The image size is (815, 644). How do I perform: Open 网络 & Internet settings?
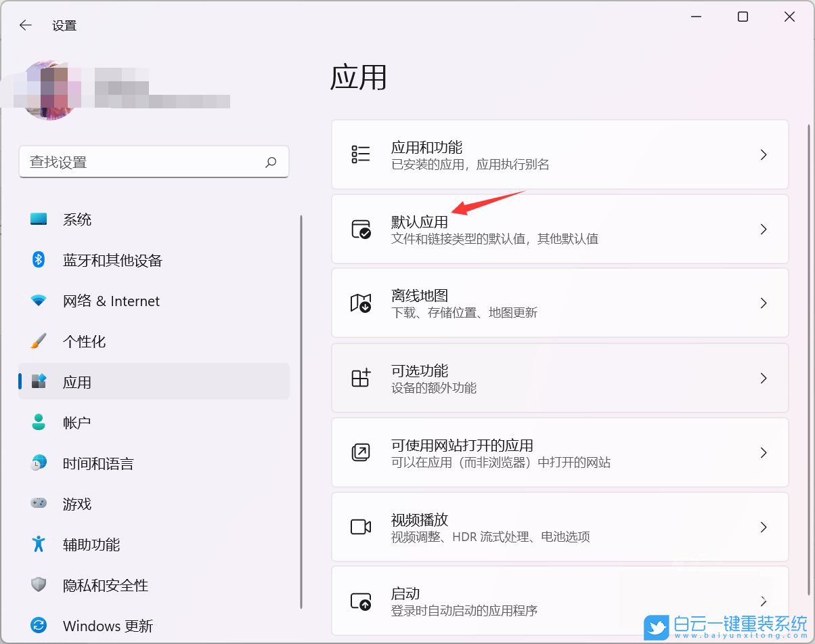pyautogui.click(x=110, y=301)
